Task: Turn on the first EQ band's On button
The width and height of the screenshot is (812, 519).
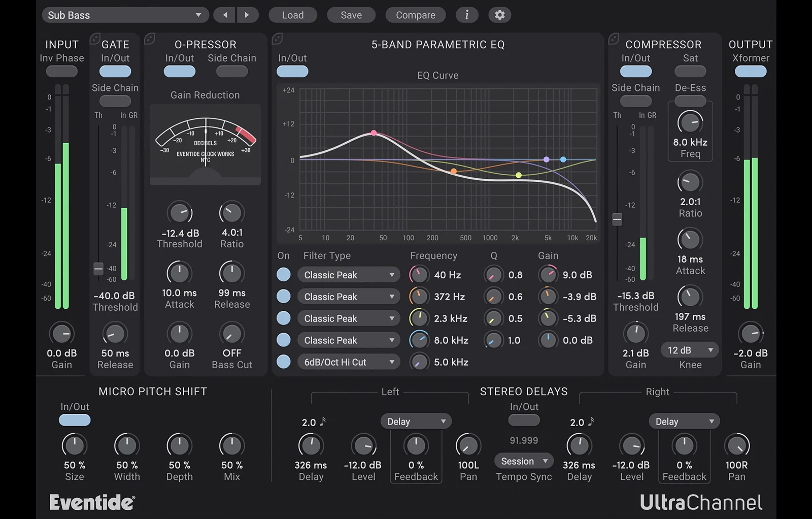Action: [284, 274]
